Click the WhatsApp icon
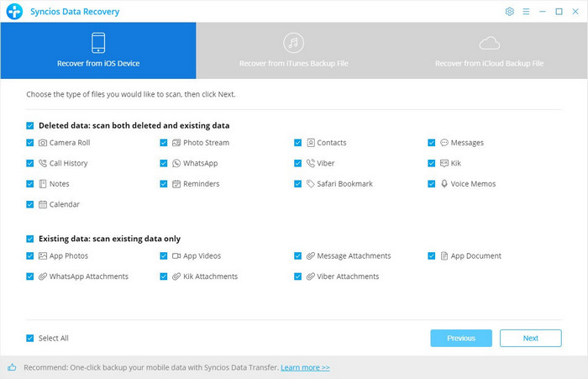The height and width of the screenshot is (379, 588). click(x=176, y=163)
